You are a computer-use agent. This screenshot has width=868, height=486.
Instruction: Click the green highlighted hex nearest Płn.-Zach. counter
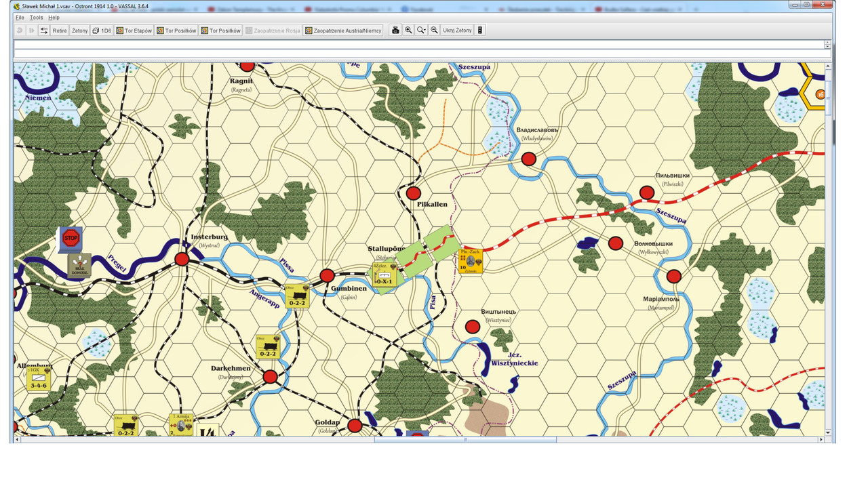pyautogui.click(x=441, y=241)
